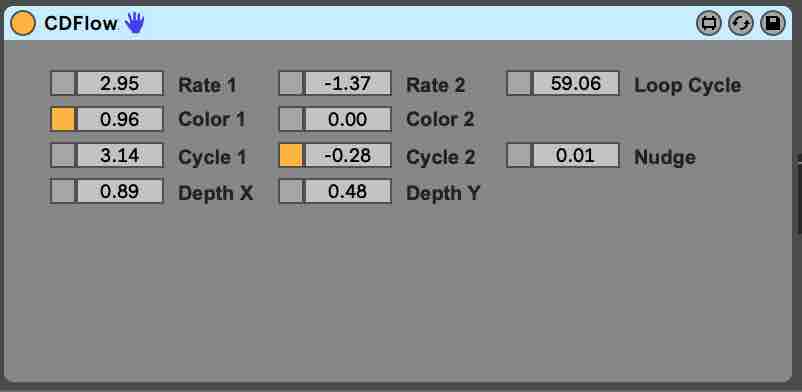Turn off the orange Cycle 2 toggle
The height and width of the screenshot is (392, 802).
tap(292, 156)
